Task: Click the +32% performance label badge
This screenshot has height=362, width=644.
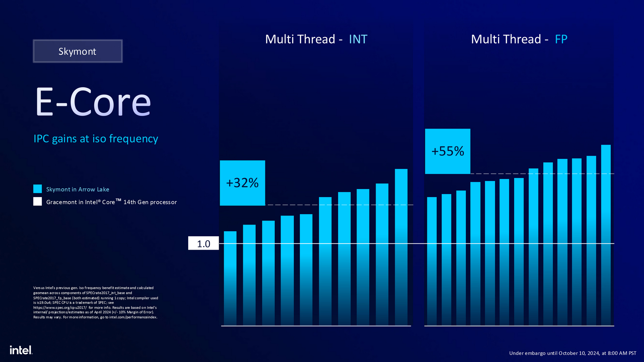Action: 242,183
